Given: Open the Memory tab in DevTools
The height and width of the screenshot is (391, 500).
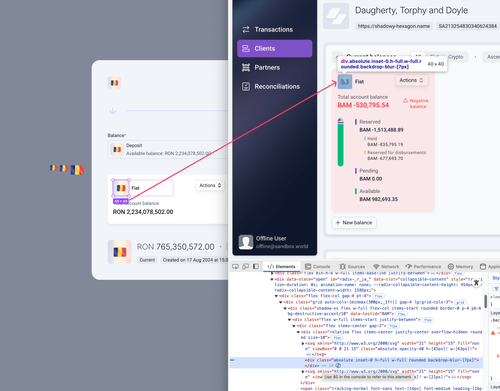Looking at the screenshot, I should tap(460, 267).
